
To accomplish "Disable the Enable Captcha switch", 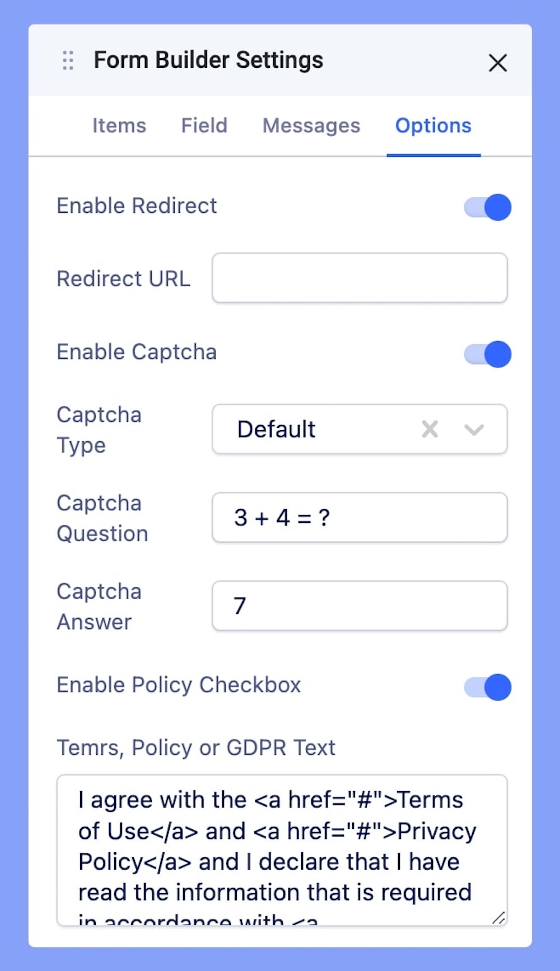I will [x=487, y=354].
